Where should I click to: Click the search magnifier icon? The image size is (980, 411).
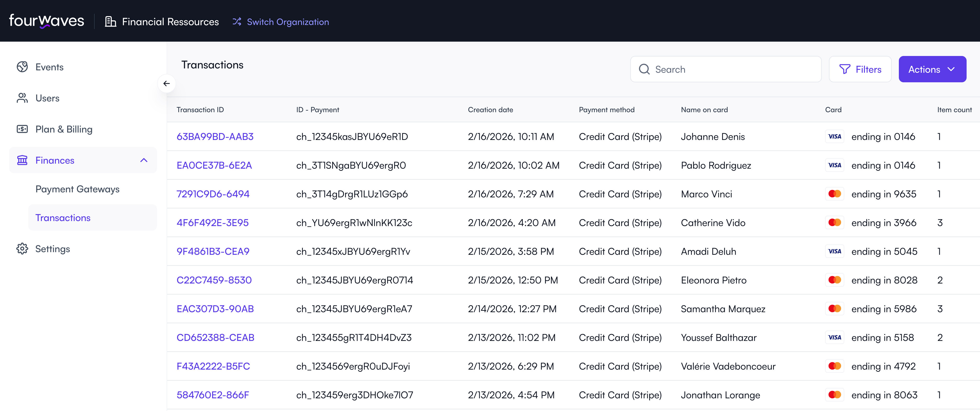pos(644,69)
